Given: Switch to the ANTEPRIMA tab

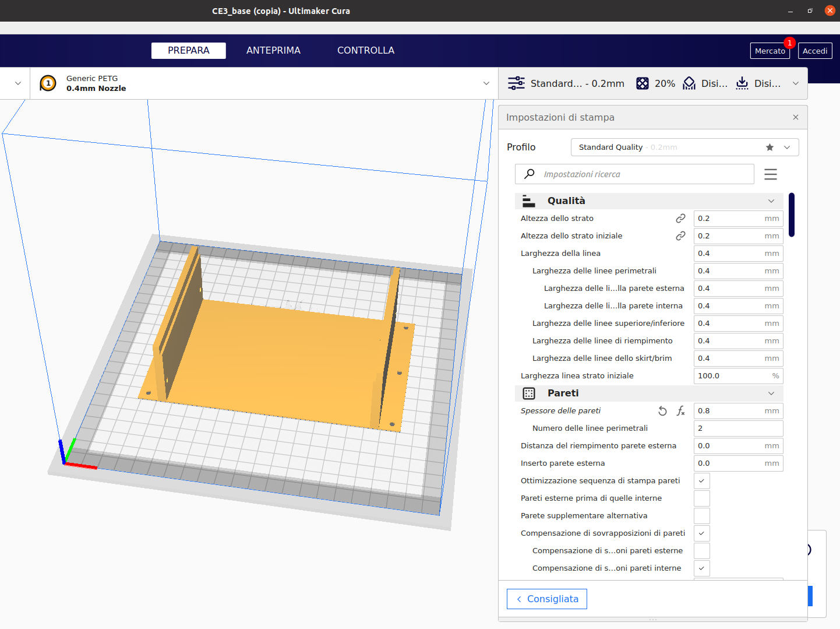Looking at the screenshot, I should tap(273, 51).
